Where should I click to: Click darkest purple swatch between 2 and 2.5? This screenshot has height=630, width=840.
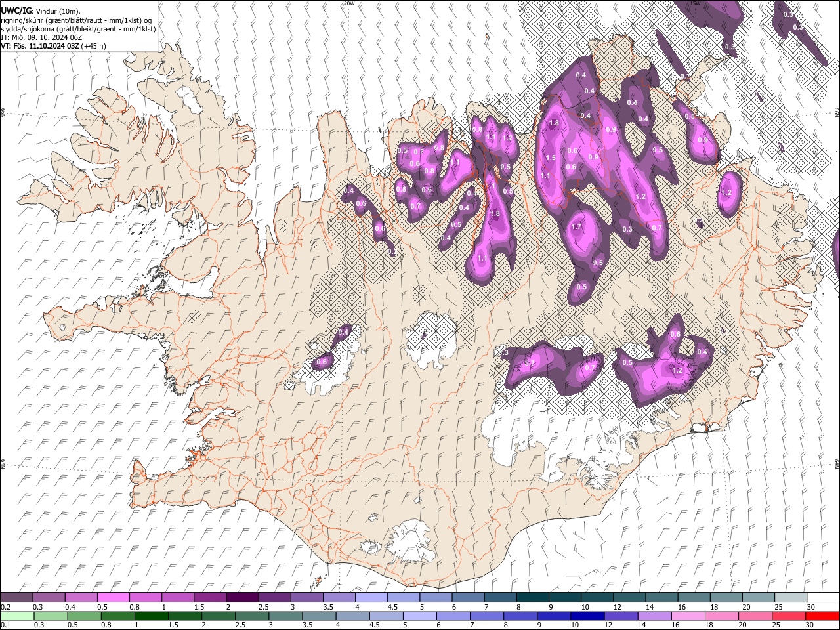click(x=241, y=597)
